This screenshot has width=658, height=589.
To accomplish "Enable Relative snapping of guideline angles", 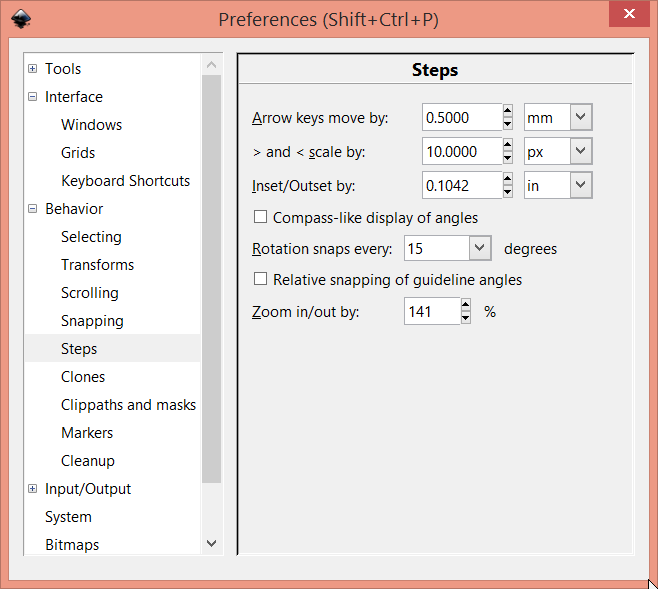I will [x=260, y=279].
